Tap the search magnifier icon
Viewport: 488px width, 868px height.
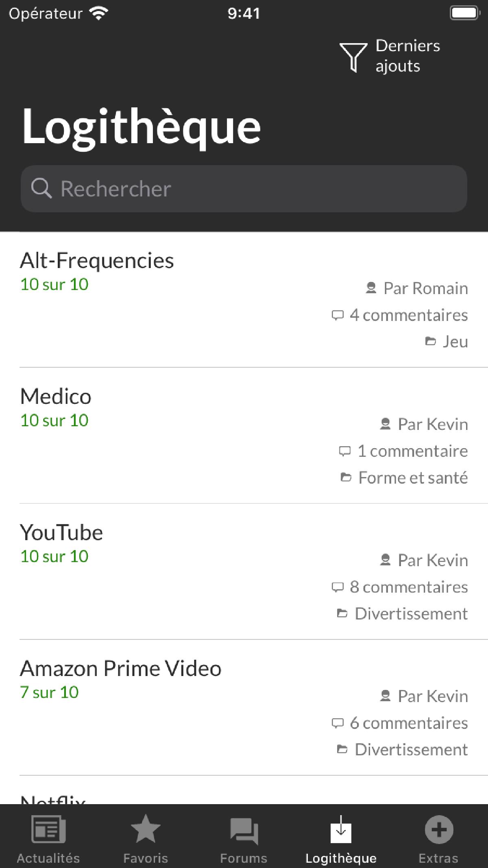tap(41, 189)
